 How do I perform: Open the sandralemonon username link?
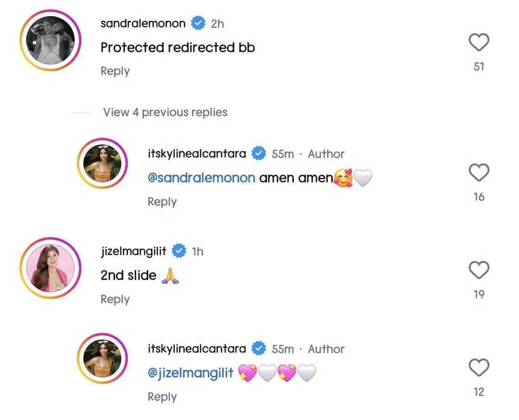143,24
